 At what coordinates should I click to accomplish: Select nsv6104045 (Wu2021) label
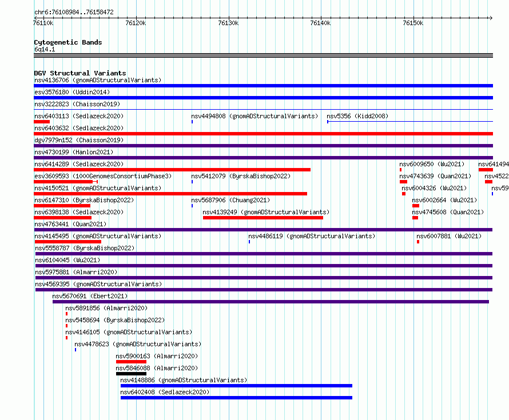coord(67,260)
